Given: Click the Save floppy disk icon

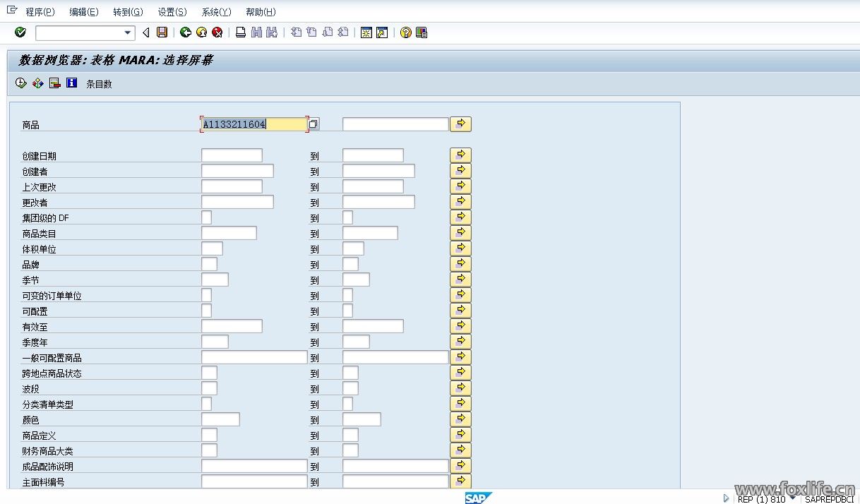Looking at the screenshot, I should [162, 32].
